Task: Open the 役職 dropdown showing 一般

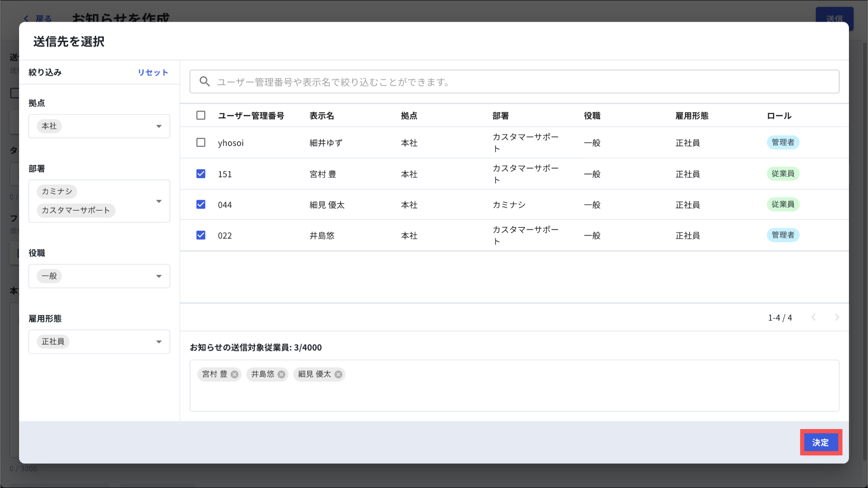Action: (159, 276)
